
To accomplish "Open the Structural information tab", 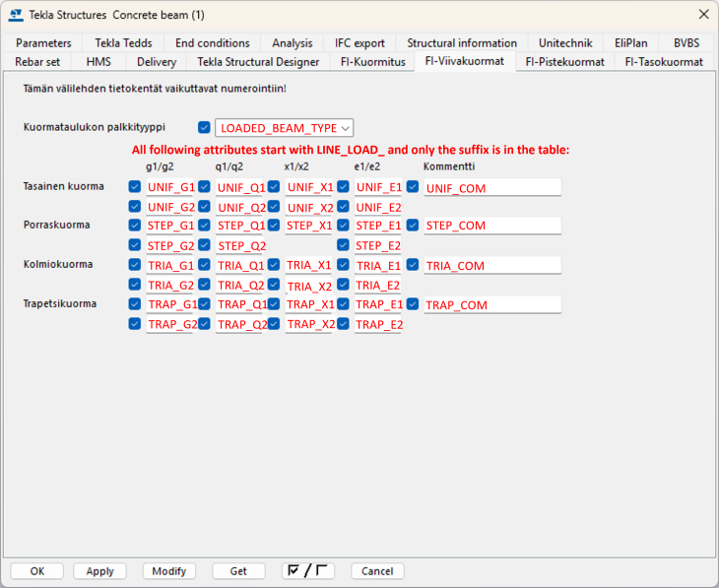I will click(x=462, y=43).
